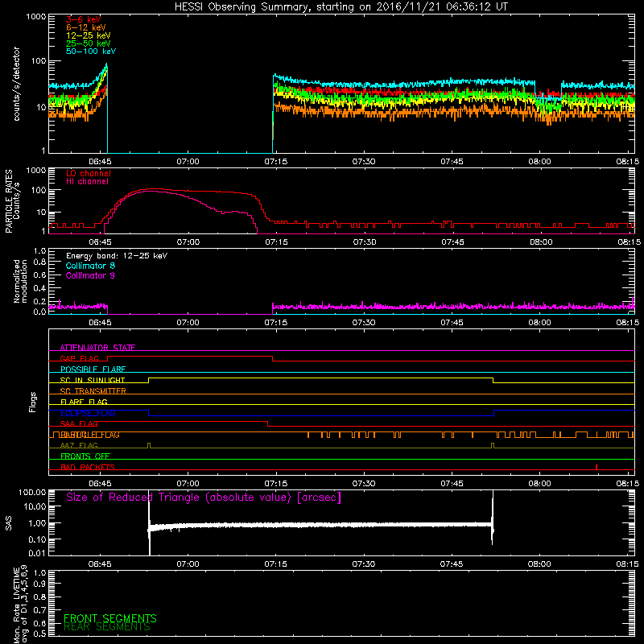Select the red "3-6 keV" legend entry

(x=83, y=19)
